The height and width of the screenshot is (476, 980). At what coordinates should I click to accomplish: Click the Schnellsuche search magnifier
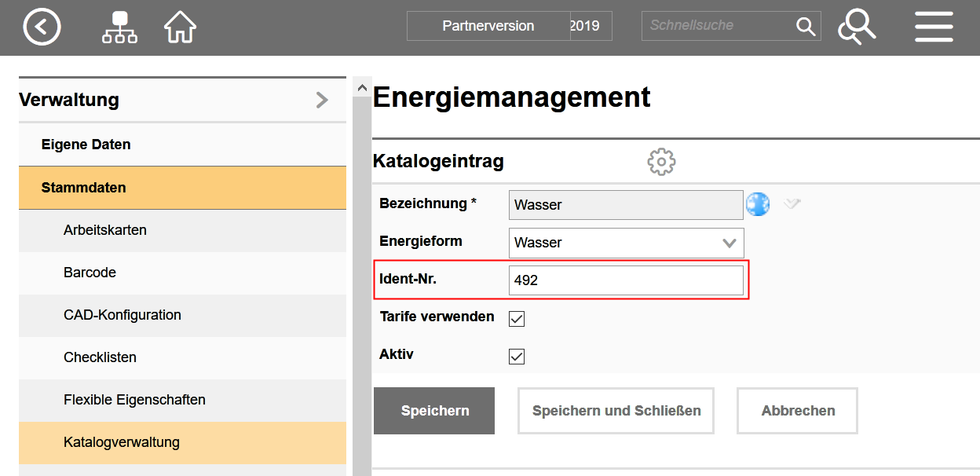point(806,26)
